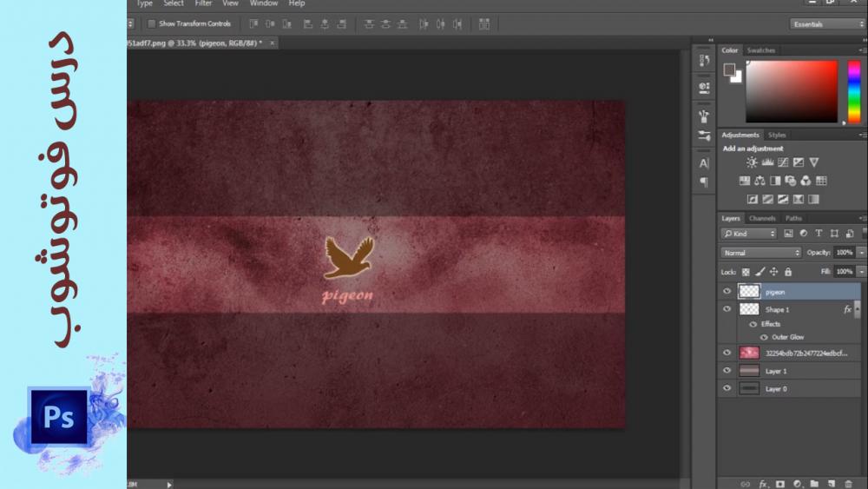Open the Adjustments panel flyout menu
The height and width of the screenshot is (489, 868).
[x=863, y=135]
